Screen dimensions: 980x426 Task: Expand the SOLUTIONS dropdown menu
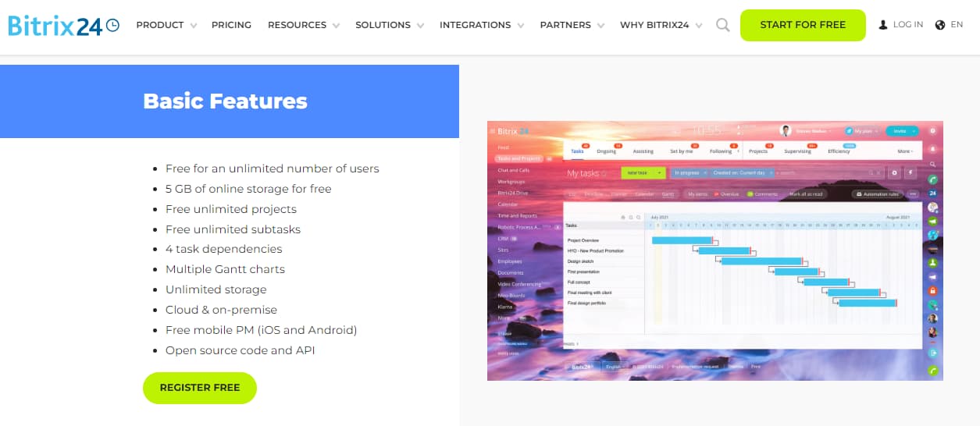(390, 25)
